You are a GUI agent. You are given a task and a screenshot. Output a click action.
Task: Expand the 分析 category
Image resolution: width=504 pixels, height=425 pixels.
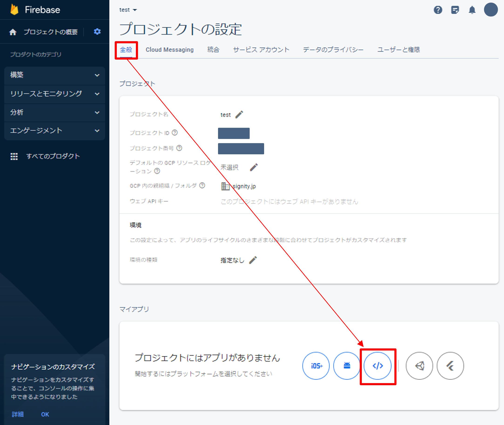(x=55, y=112)
